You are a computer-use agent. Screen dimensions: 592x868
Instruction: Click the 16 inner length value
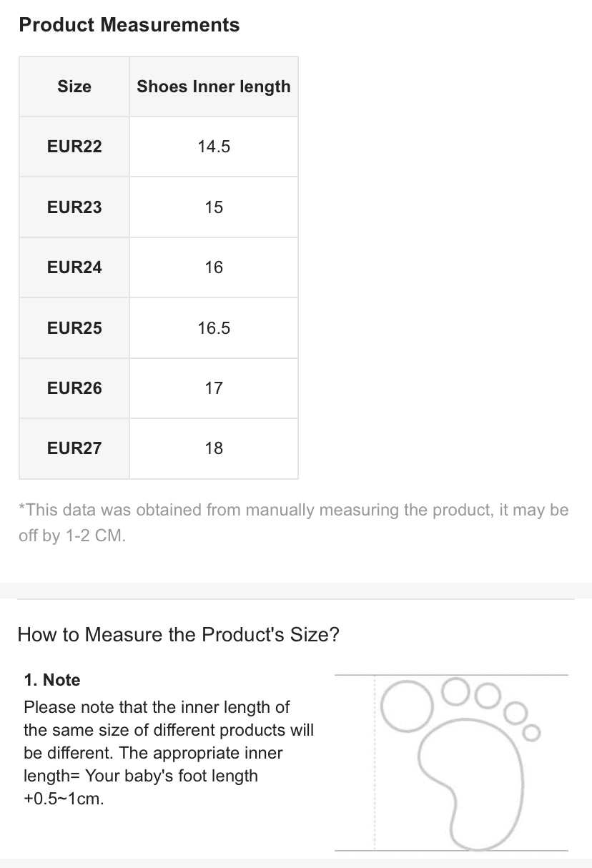pyautogui.click(x=214, y=267)
